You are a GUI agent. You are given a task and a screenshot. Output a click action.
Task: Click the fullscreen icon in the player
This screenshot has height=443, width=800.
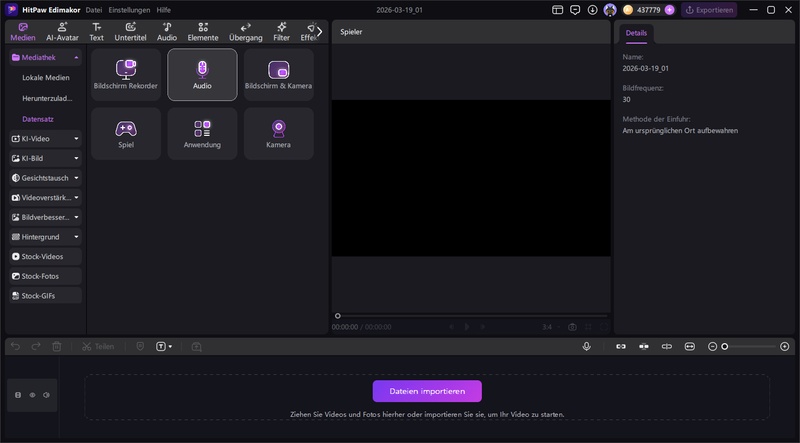(x=604, y=327)
